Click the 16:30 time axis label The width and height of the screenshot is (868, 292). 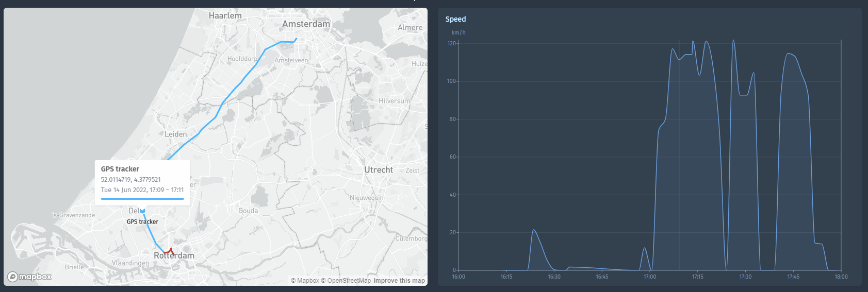[554, 277]
